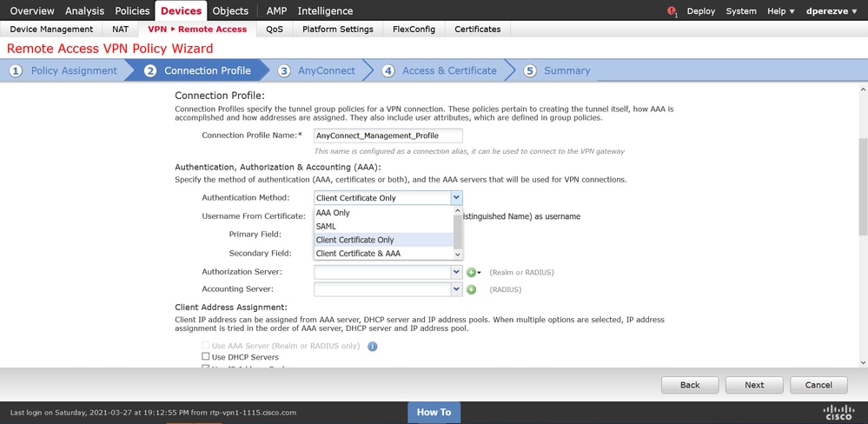Choose Client Certificate Only in the list
Image resolution: width=868 pixels, height=424 pixels.
tap(384, 240)
